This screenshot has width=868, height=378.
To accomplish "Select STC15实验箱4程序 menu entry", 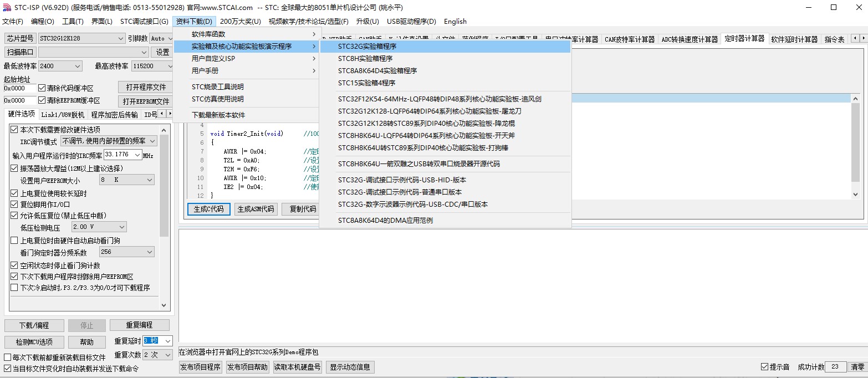I will pyautogui.click(x=445, y=83).
